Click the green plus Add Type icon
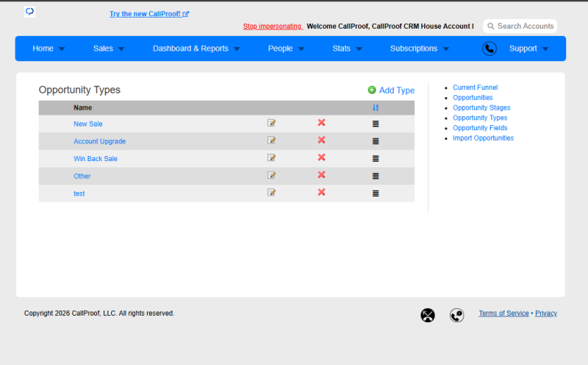Viewport: 588px width, 365px height. click(372, 90)
